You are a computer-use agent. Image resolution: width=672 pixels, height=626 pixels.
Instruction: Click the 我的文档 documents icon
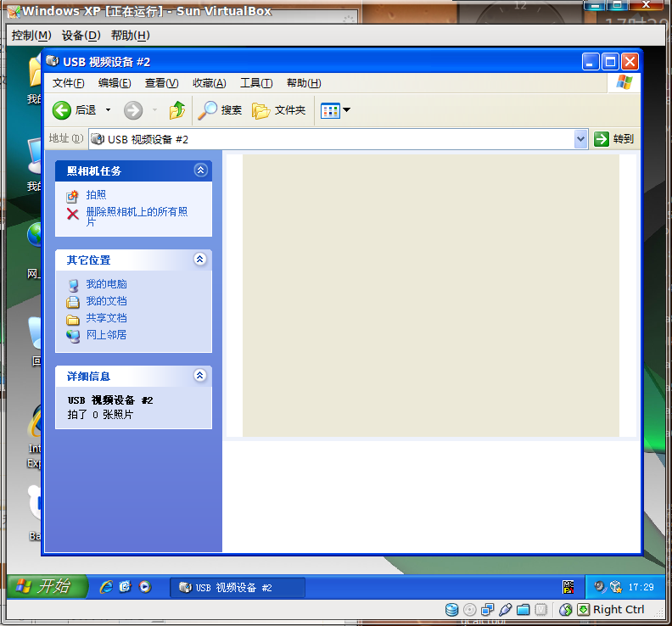click(x=73, y=302)
